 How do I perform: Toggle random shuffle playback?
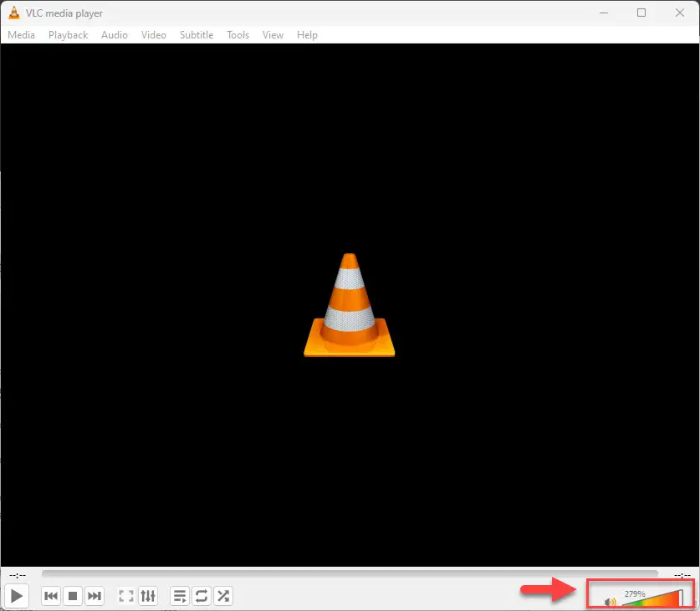(x=223, y=596)
